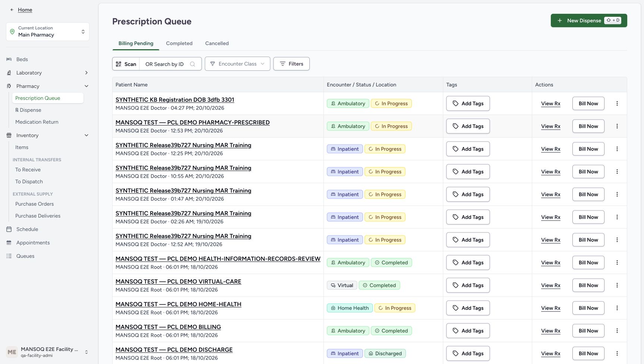Open kebab menu for PCL DEMO HOME-HEALTH row
The width and height of the screenshot is (644, 364).
tap(617, 308)
